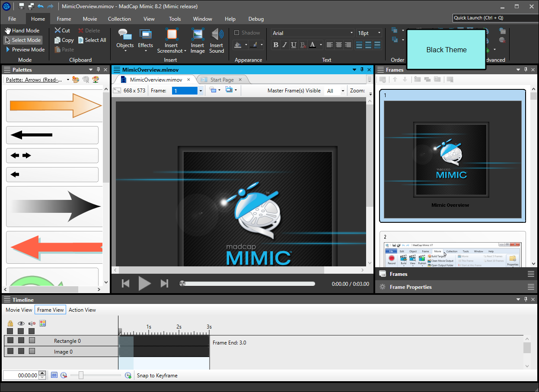Expand the Frame Properties accordion menu

coord(531,287)
